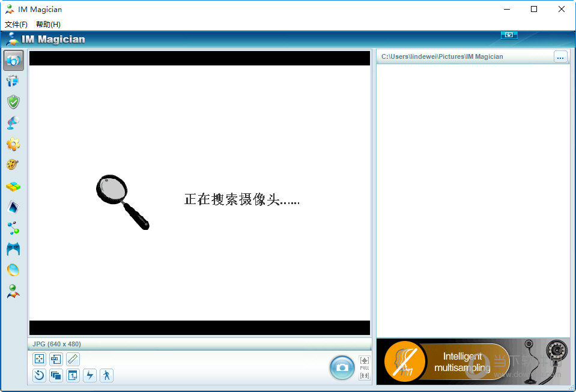This screenshot has height=392, width=576.
Task: Click the burst multi-shot stacked frames icon
Action: coord(56,375)
